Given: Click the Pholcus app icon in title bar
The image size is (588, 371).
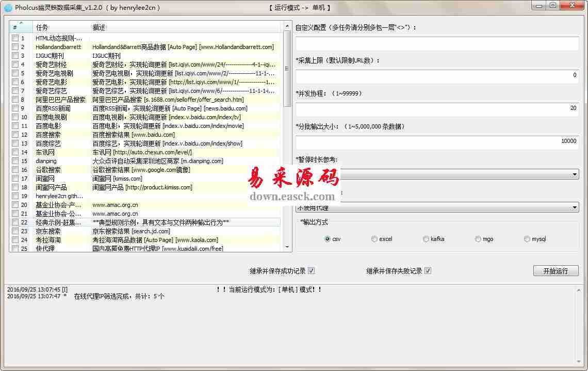Looking at the screenshot, I should 8,7.
